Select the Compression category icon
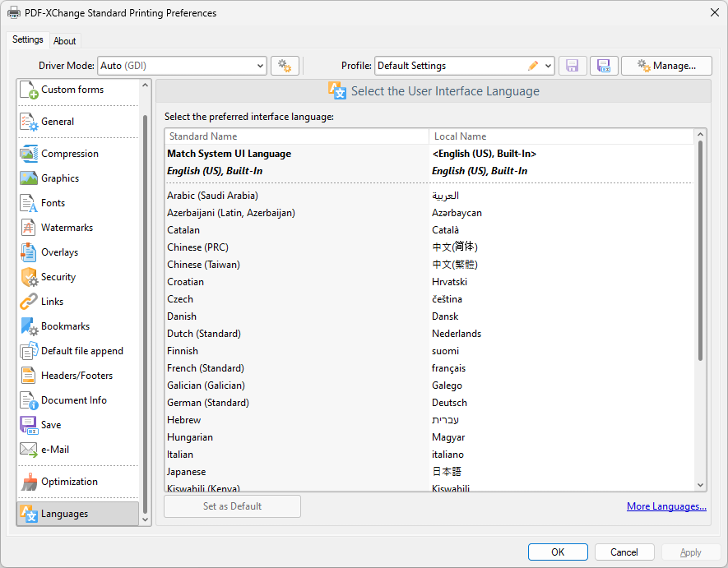 (x=29, y=154)
